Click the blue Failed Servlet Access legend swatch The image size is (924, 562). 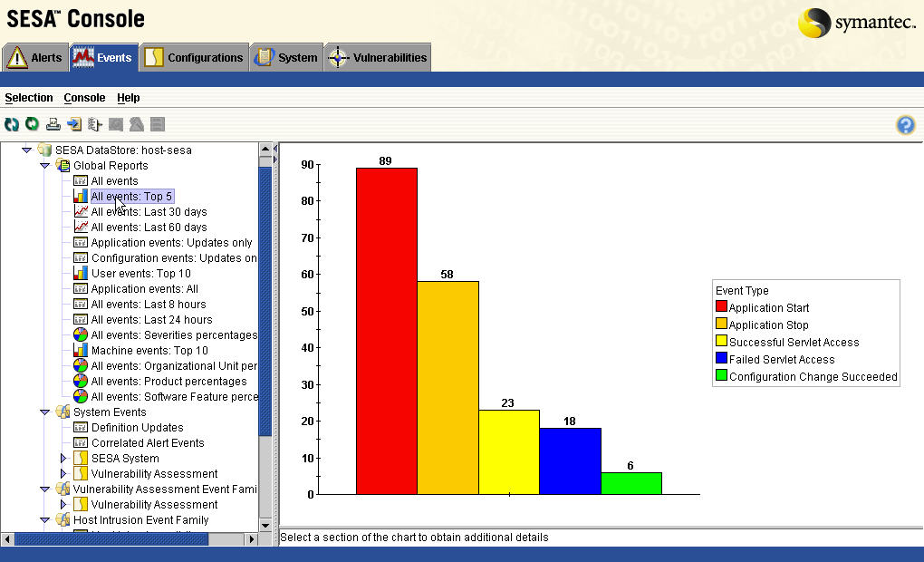(721, 358)
